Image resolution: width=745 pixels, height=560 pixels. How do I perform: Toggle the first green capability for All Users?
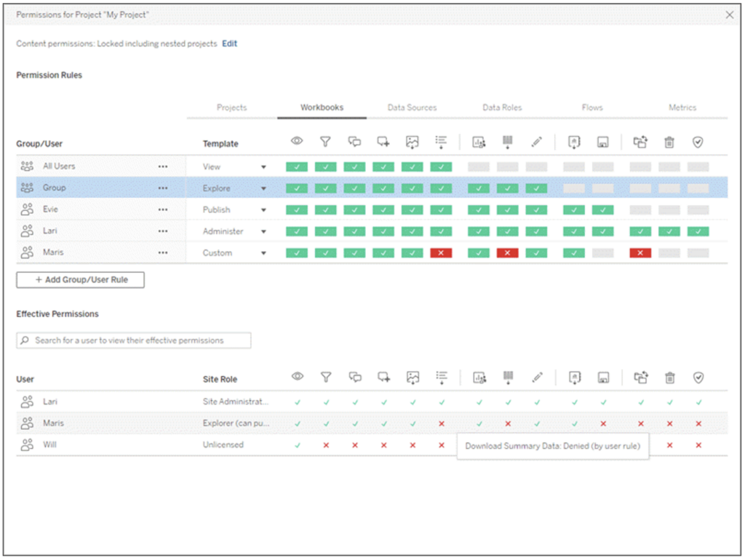click(x=296, y=166)
